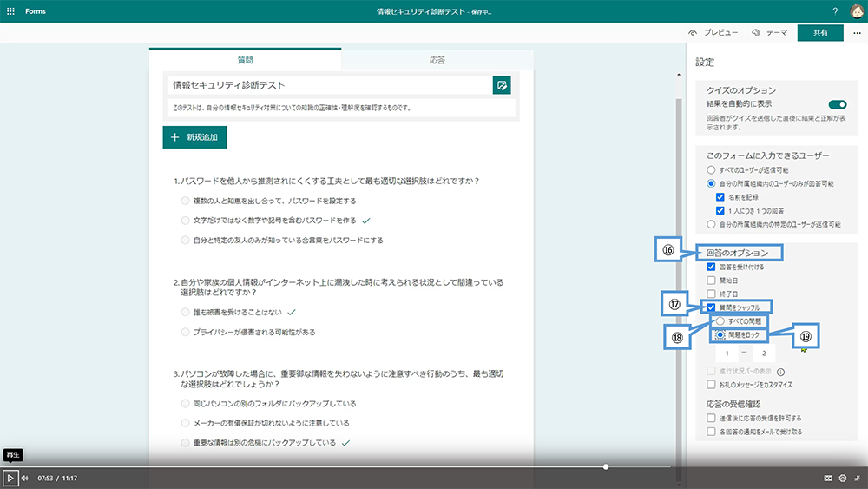Click the プレビュー eye icon

(x=693, y=33)
